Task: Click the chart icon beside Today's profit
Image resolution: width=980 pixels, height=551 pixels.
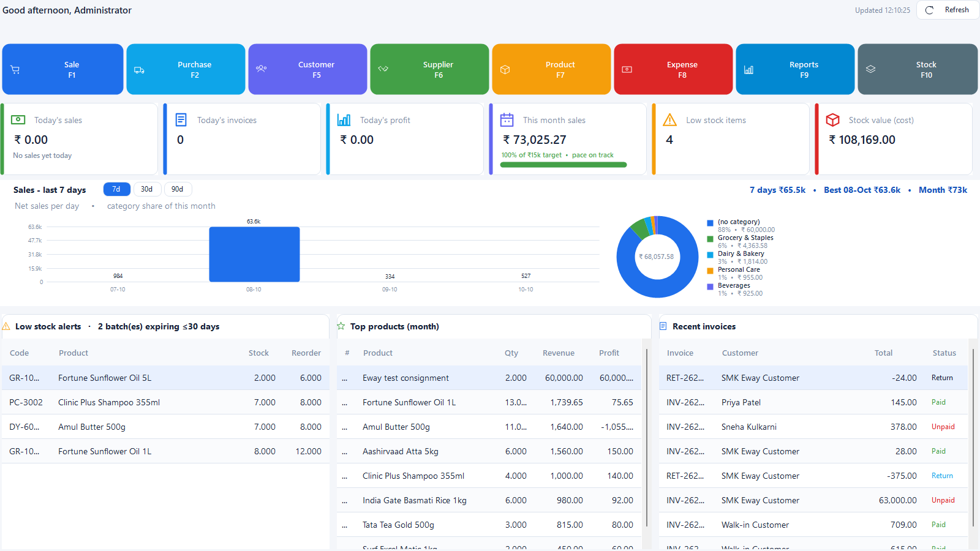Action: [344, 119]
